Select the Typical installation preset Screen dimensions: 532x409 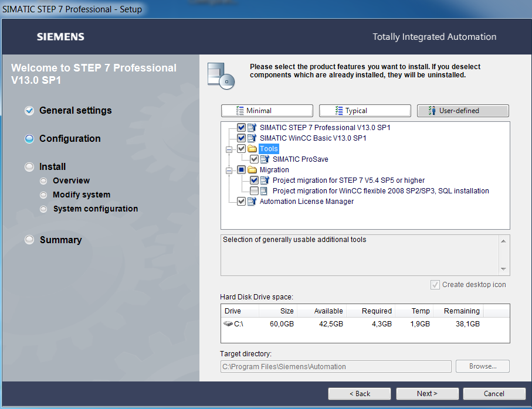pyautogui.click(x=365, y=111)
